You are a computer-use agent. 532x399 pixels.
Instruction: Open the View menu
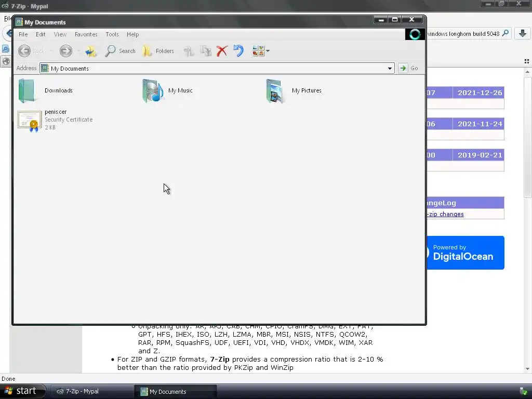[60, 34]
